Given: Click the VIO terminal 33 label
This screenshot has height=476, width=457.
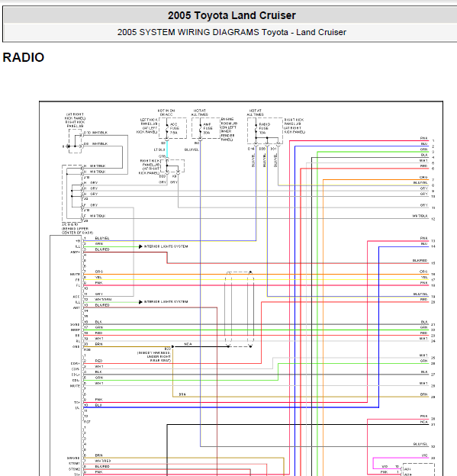Looking at the screenshot, I should pyautogui.click(x=424, y=455).
